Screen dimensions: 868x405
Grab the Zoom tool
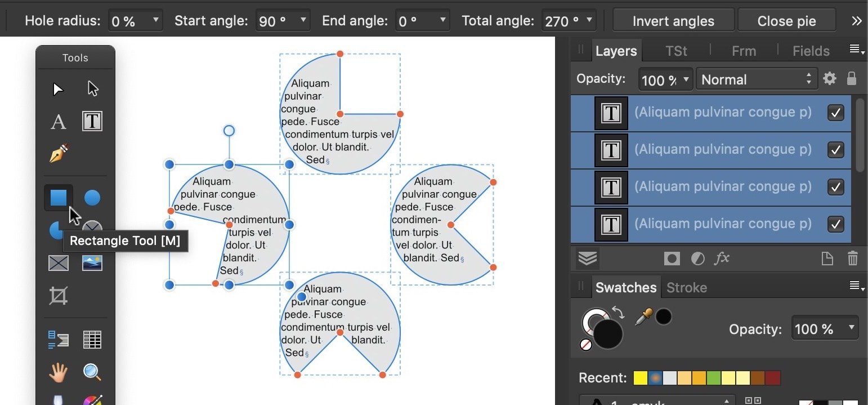(92, 372)
